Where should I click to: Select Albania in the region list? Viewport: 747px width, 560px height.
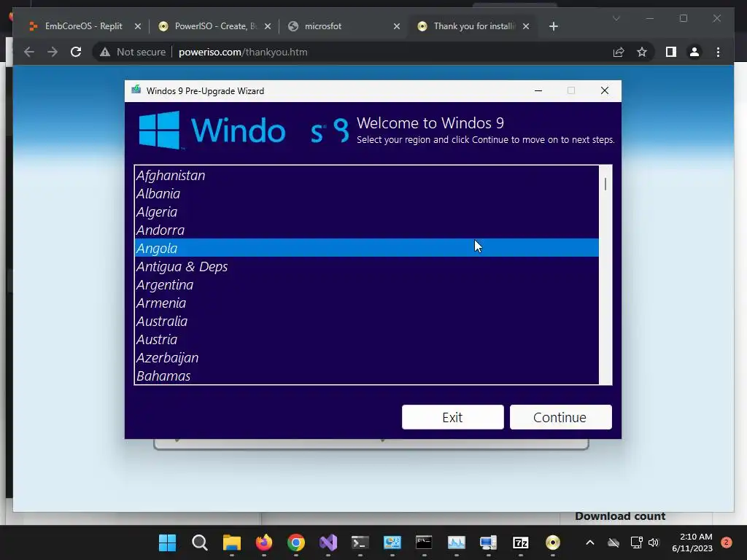[367, 193]
